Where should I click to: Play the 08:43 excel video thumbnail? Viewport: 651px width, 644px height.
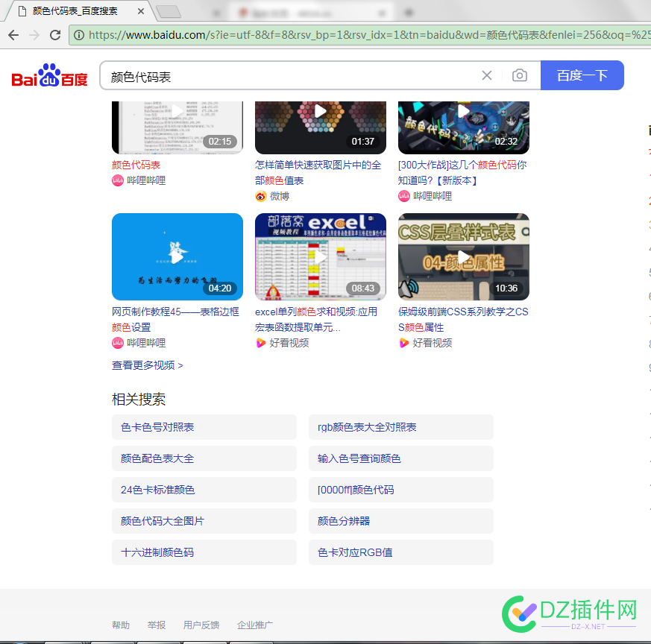(321, 257)
